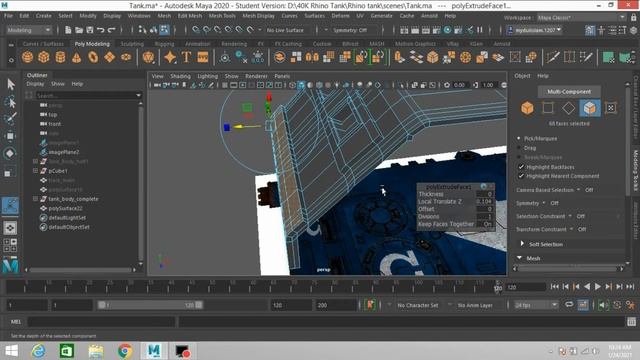640x360 pixels.
Task: Open Symmetry dropdown in tool settings
Action: pyautogui.click(x=544, y=203)
